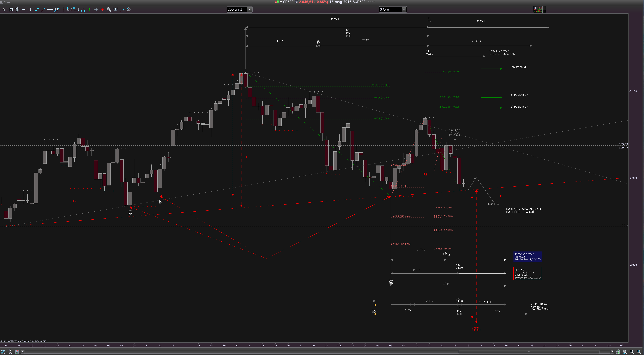The height and width of the screenshot is (355, 644).
Task: Click the DA 07/12 AP= 26/24D text
Action: (523, 209)
